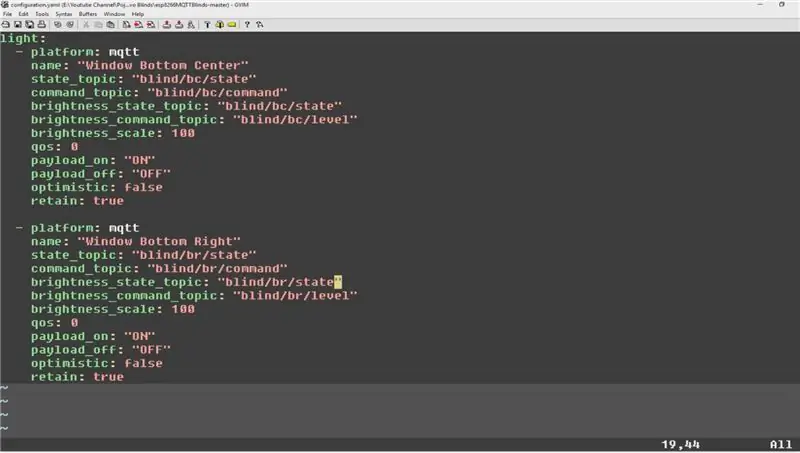800x453 pixels.
Task: Click the Save Session toolbar icon
Action: (179, 24)
